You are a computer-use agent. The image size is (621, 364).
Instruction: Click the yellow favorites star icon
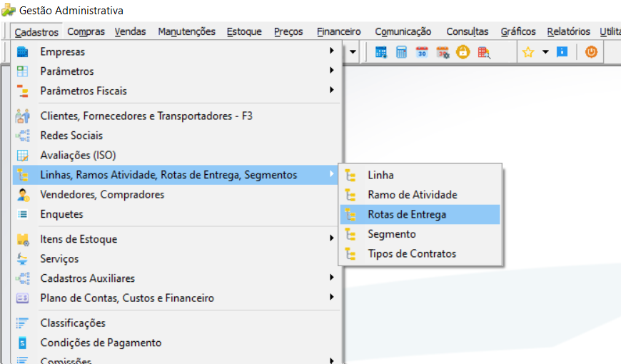528,52
